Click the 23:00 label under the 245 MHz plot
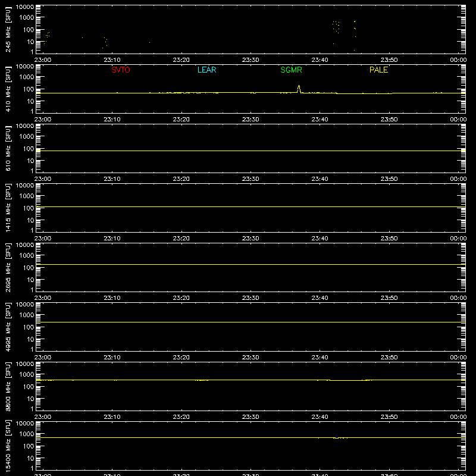The image size is (476, 476). pyautogui.click(x=42, y=60)
